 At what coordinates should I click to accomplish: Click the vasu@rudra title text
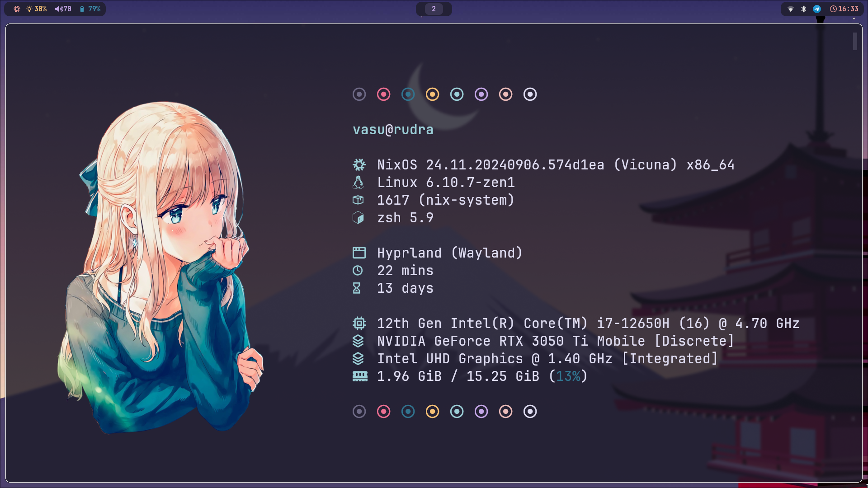click(x=393, y=130)
